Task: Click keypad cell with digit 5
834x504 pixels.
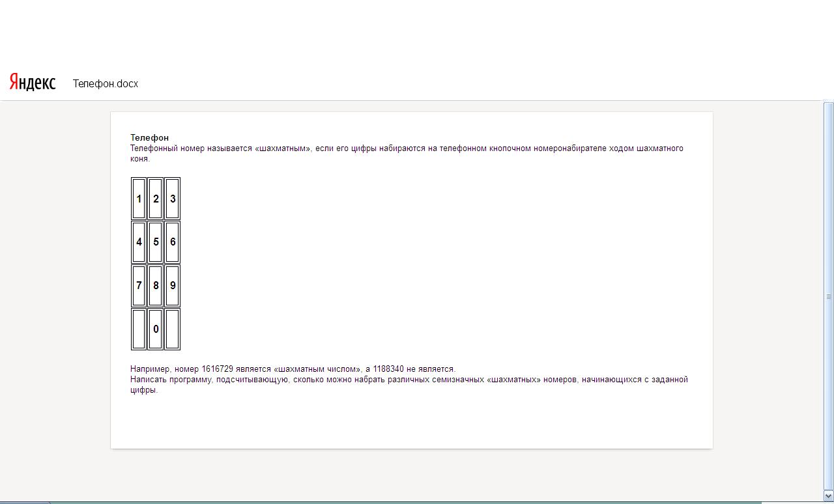Action: click(x=156, y=242)
